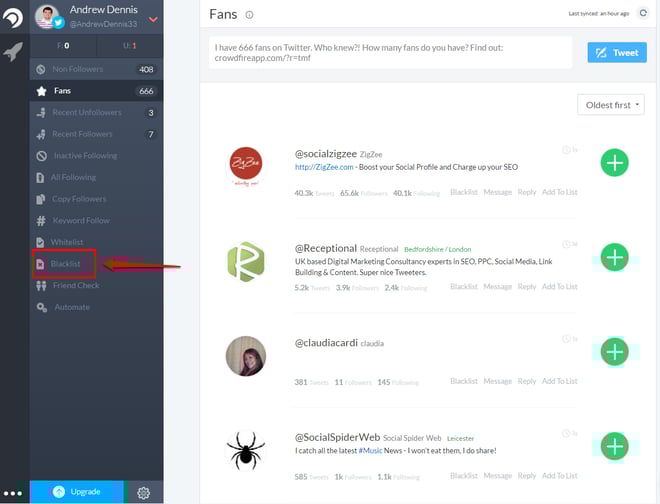The image size is (660, 504).
Task: Click Reply for @claudiacardi
Action: (527, 381)
